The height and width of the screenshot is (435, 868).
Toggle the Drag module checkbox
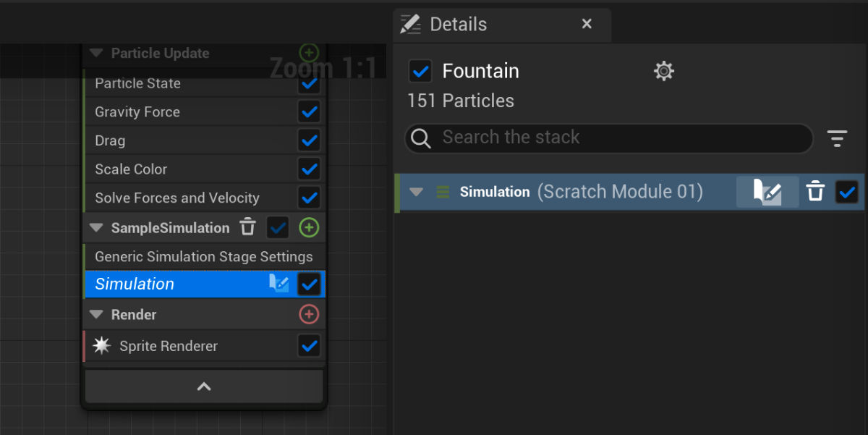click(x=310, y=140)
